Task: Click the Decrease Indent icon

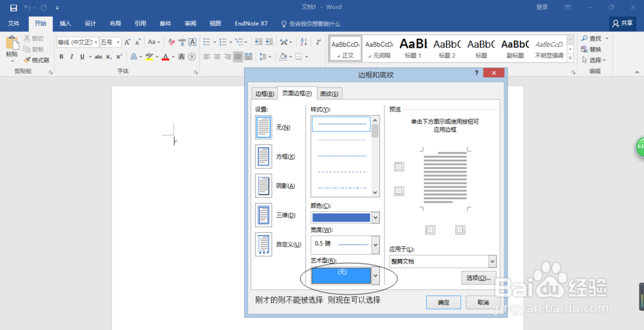Action: (x=259, y=42)
